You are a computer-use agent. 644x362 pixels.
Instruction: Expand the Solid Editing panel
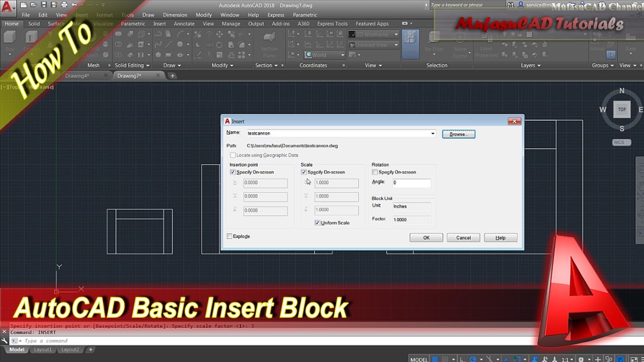(132, 65)
